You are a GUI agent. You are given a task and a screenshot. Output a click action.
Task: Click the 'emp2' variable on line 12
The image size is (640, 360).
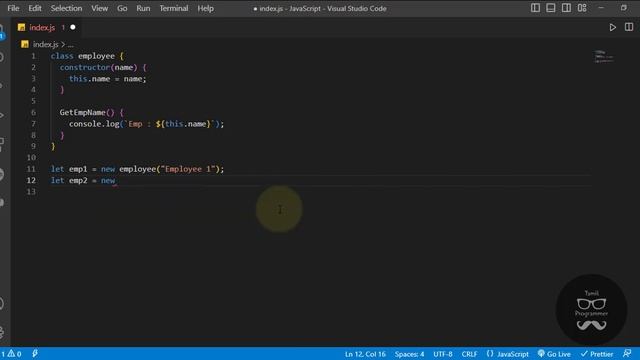click(x=78, y=180)
